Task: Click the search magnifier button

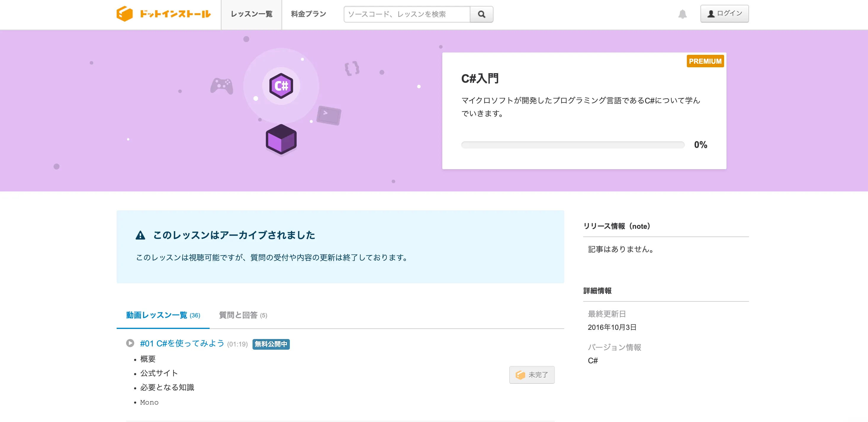Action: [481, 14]
